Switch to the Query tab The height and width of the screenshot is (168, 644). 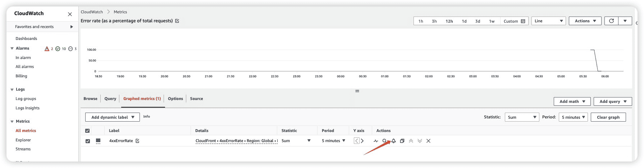tap(110, 99)
